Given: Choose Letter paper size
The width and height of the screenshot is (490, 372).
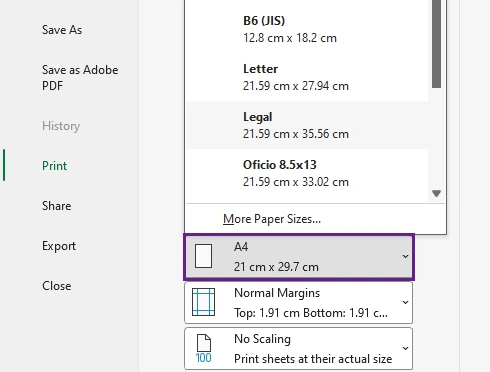Looking at the screenshot, I should (x=307, y=77).
